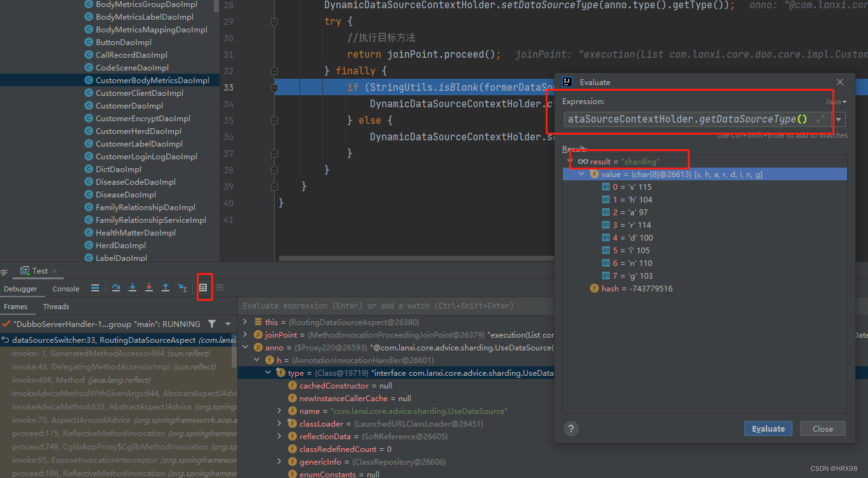
Task: Click the Step Into icon
Action: pos(133,288)
